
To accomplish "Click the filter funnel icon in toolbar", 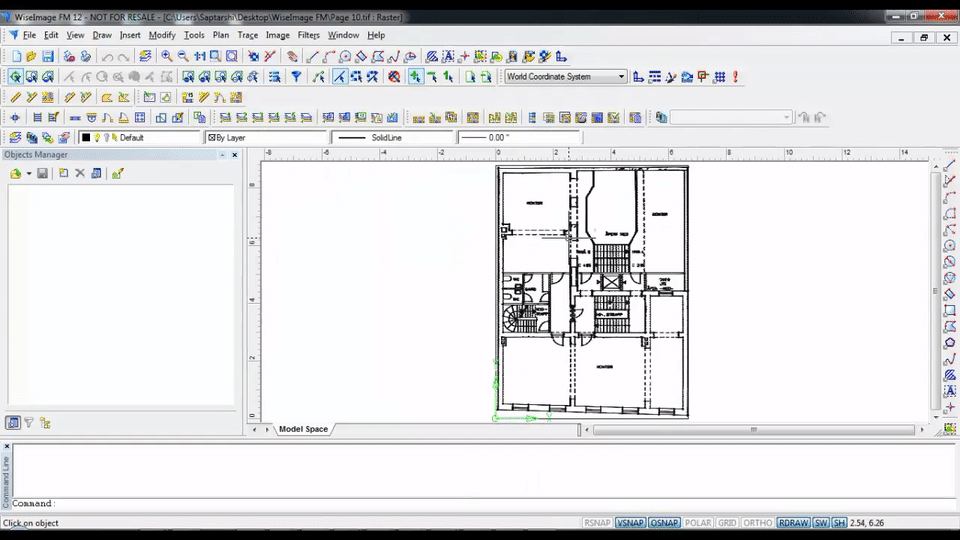I will (296, 77).
